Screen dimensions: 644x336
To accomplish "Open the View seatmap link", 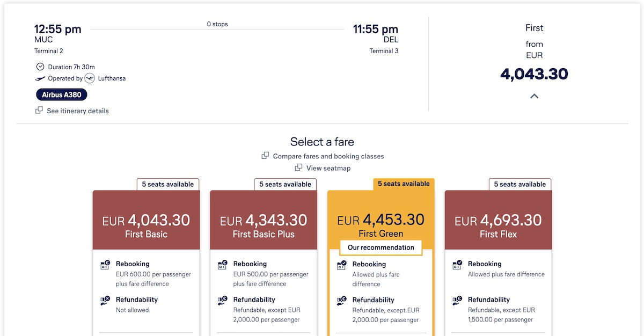I will click(x=328, y=169).
